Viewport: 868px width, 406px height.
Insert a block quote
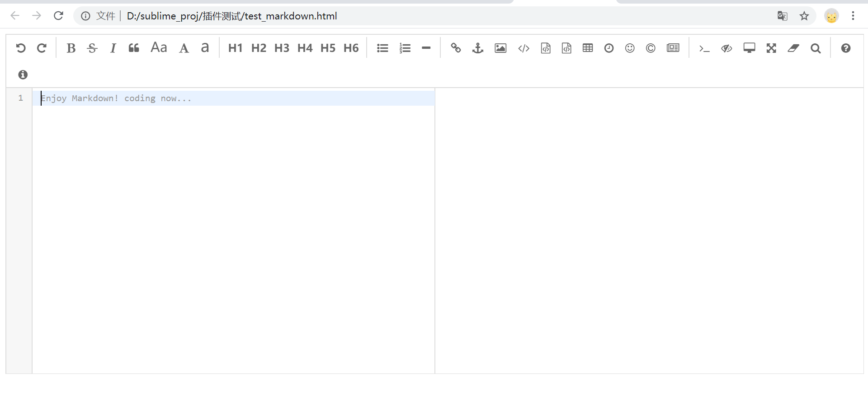(x=134, y=48)
